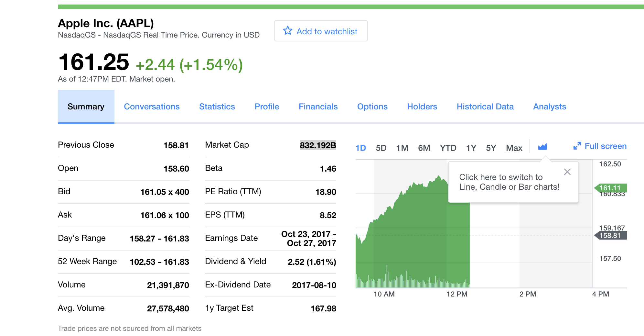Dismiss the chart type tooltip
The image size is (644, 336).
[x=567, y=172]
